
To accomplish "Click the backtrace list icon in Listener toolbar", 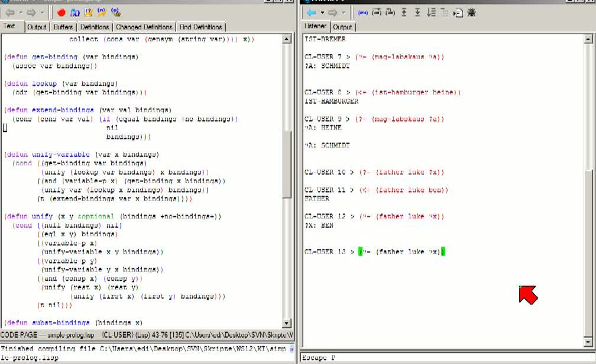I will tap(431, 12).
